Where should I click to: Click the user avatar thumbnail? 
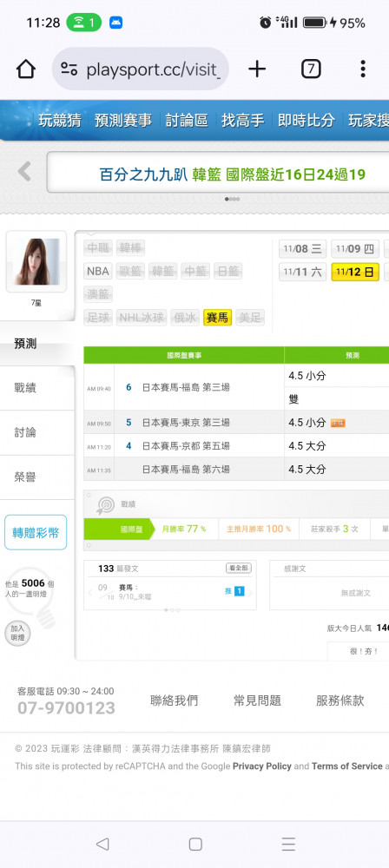pyautogui.click(x=36, y=261)
